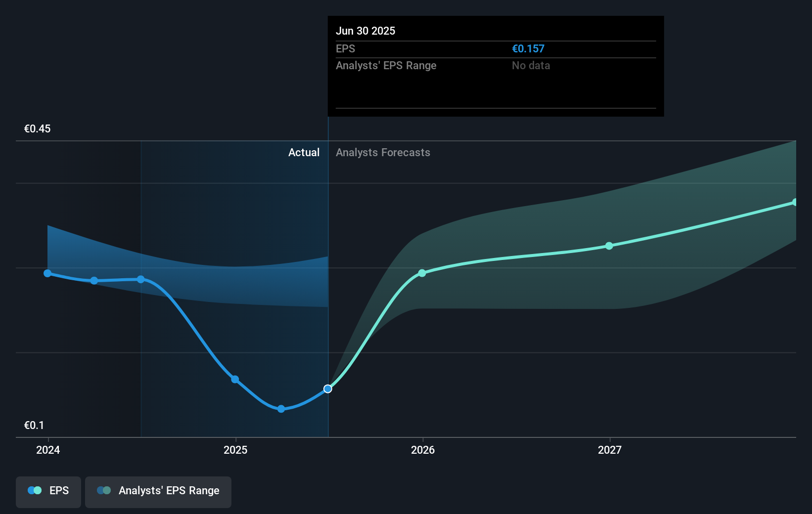Select the lowest EPS data point on the dip
The image size is (812, 514).
pyautogui.click(x=280, y=409)
